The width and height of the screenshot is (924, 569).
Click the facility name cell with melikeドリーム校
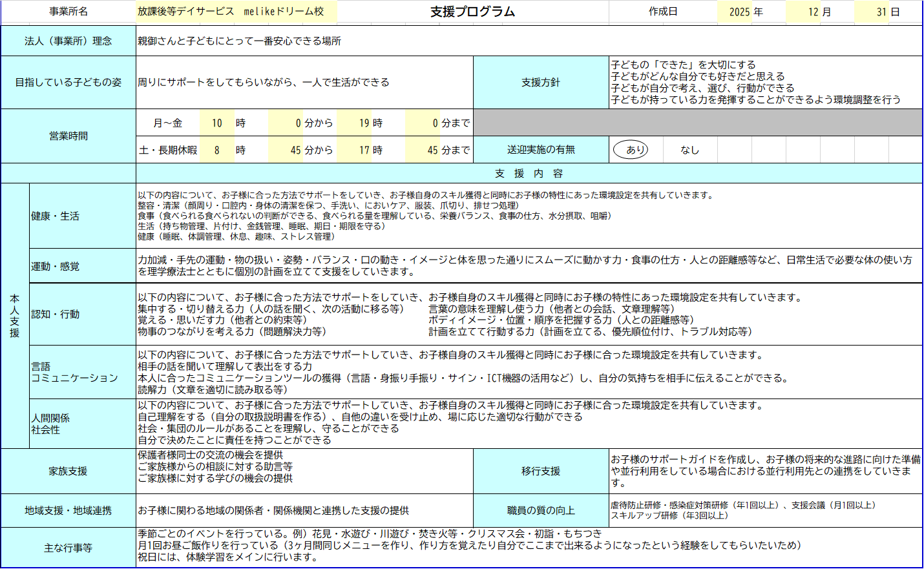pos(236,12)
